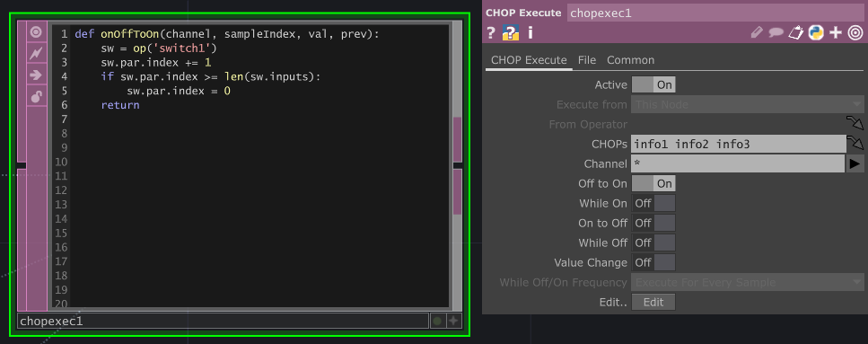This screenshot has width=868, height=344.
Task: Open operator help with the plain question mark
Action: [x=490, y=33]
